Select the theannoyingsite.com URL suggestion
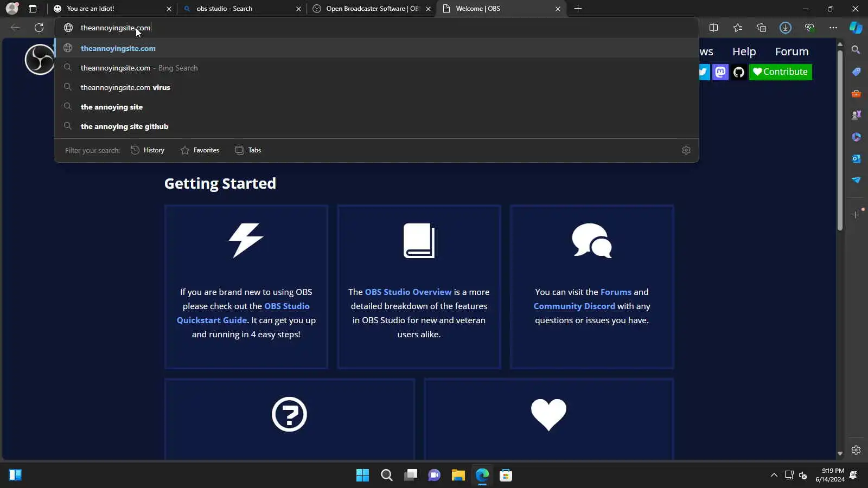 (376, 48)
